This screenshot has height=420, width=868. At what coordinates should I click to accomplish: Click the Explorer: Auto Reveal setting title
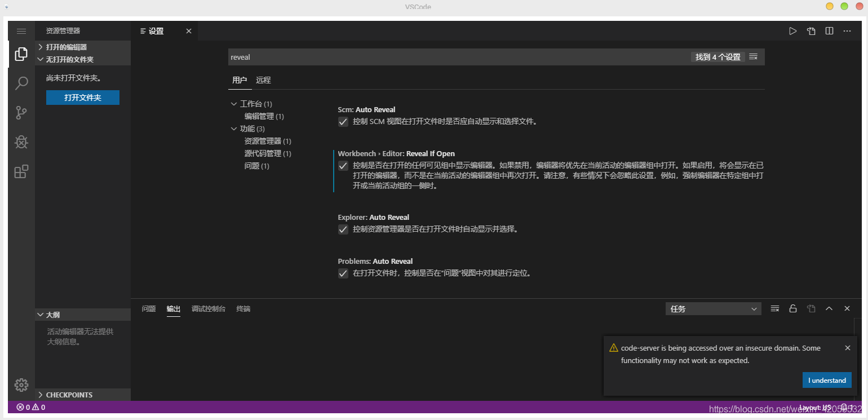tap(373, 217)
